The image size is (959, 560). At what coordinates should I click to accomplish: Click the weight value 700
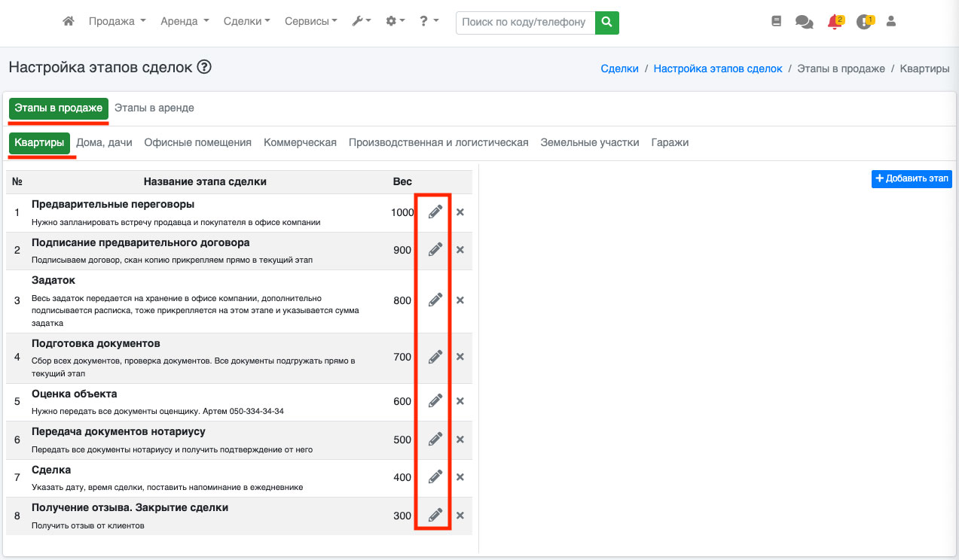[x=402, y=357]
